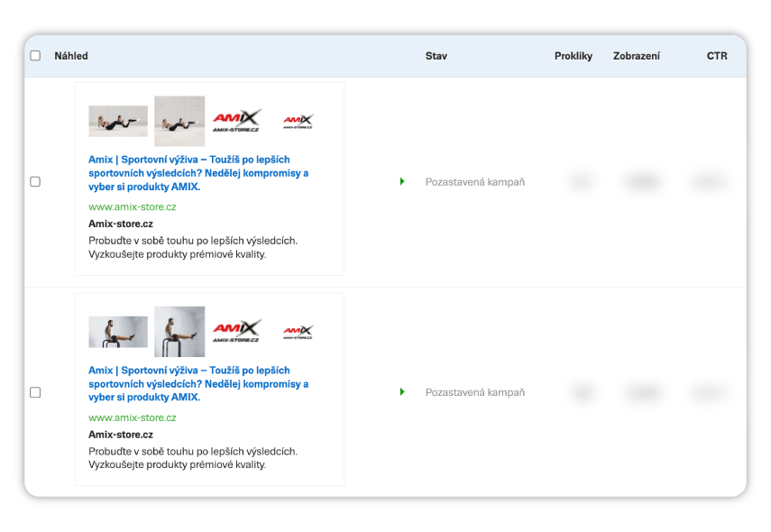Click the small Amix logo in second ad
This screenshot has width=771, height=532.
(298, 332)
